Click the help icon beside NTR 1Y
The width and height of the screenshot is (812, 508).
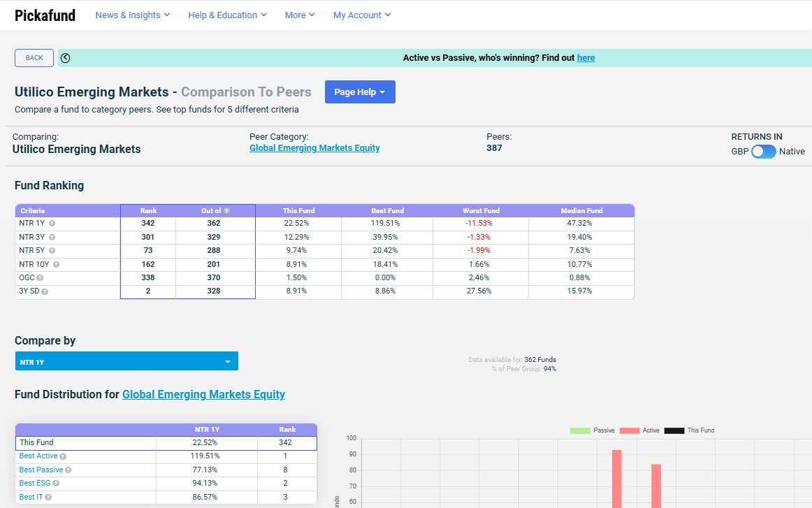[52, 223]
